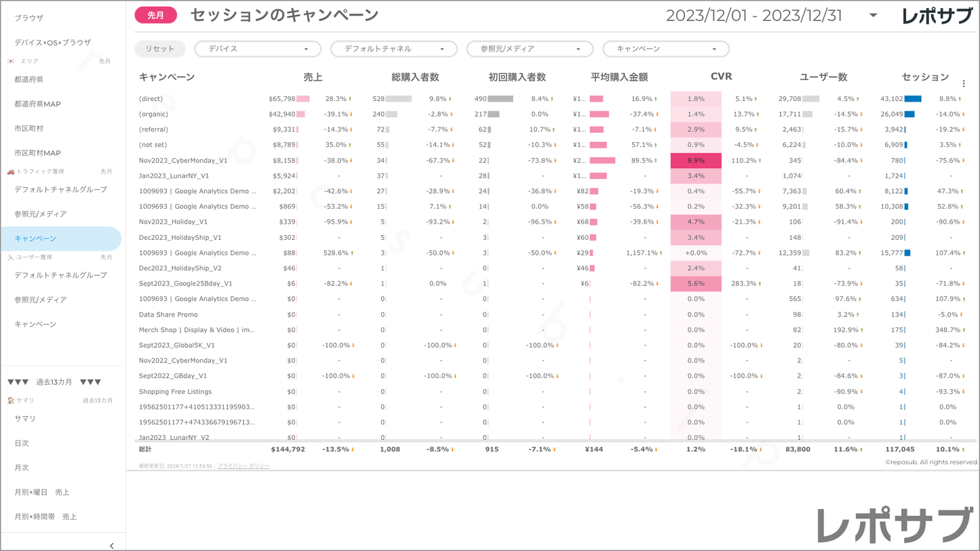This screenshot has width=980, height=551.
Task: Sort table by the 売上 column header
Action: point(313,77)
